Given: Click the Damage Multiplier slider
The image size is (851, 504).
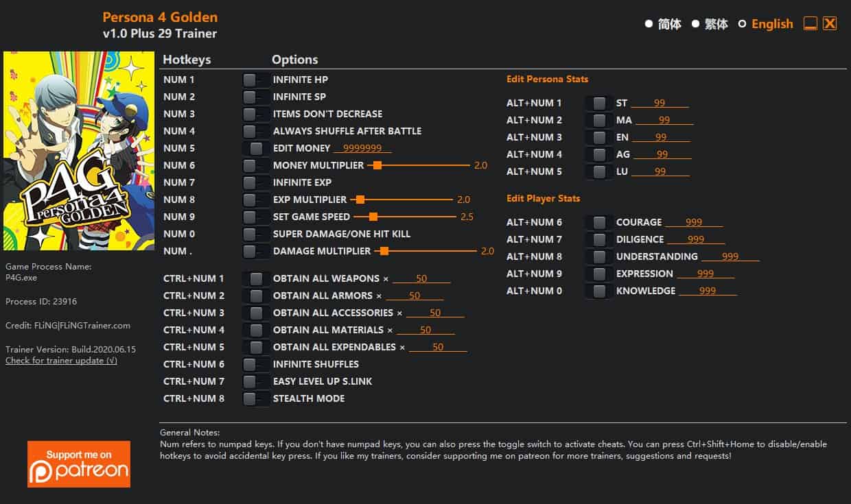Looking at the screenshot, I should (x=425, y=251).
